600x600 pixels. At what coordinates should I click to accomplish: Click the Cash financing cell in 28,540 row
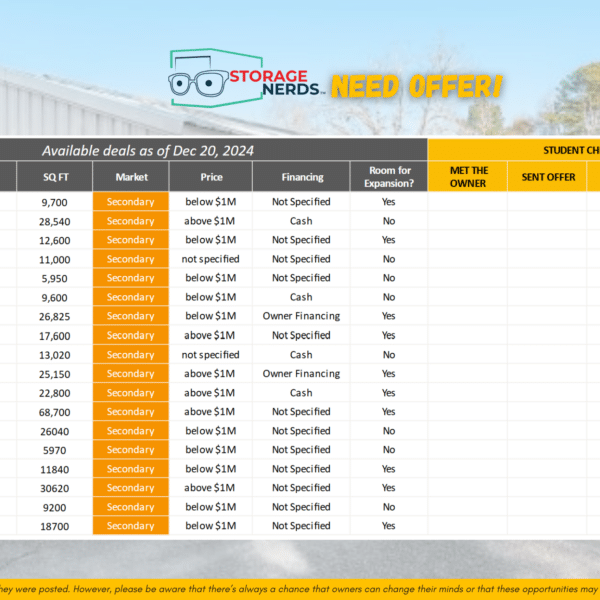301,221
